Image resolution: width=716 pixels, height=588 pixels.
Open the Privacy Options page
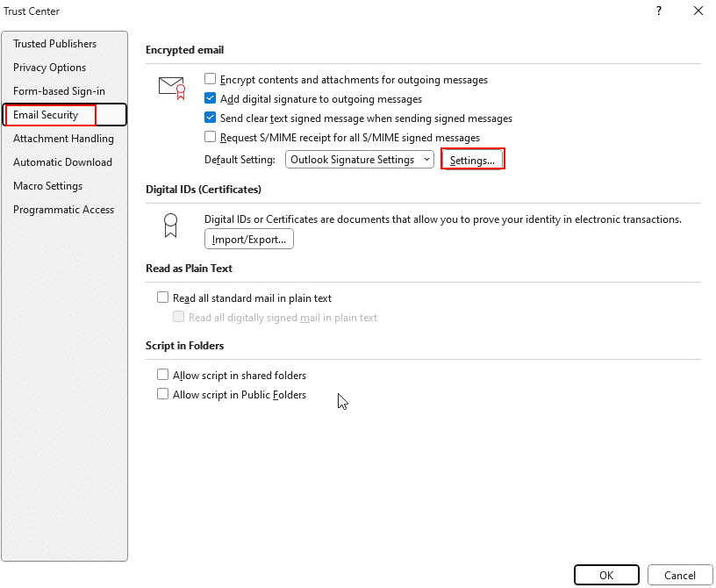(x=49, y=67)
